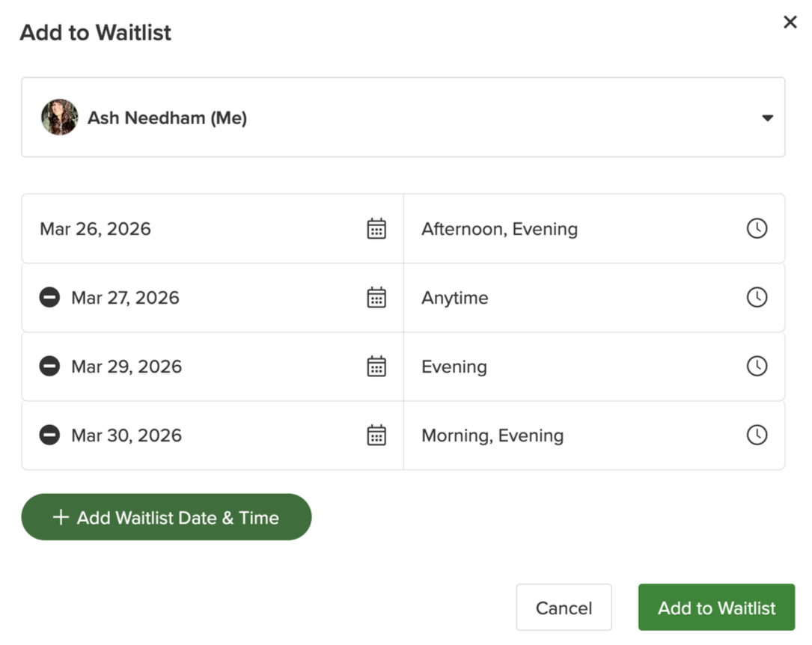Dismiss the Add to Waitlist dialog
The image size is (812, 645).
point(790,22)
